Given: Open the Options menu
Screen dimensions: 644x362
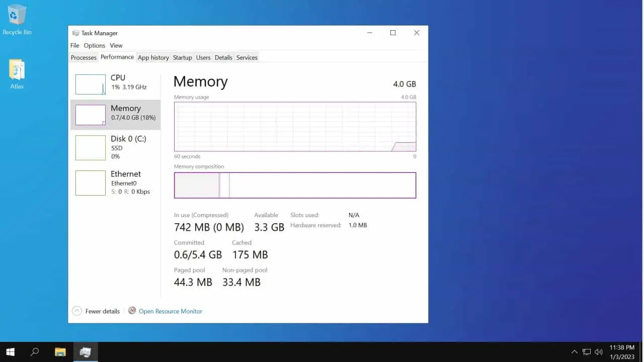Looking at the screenshot, I should [x=95, y=45].
